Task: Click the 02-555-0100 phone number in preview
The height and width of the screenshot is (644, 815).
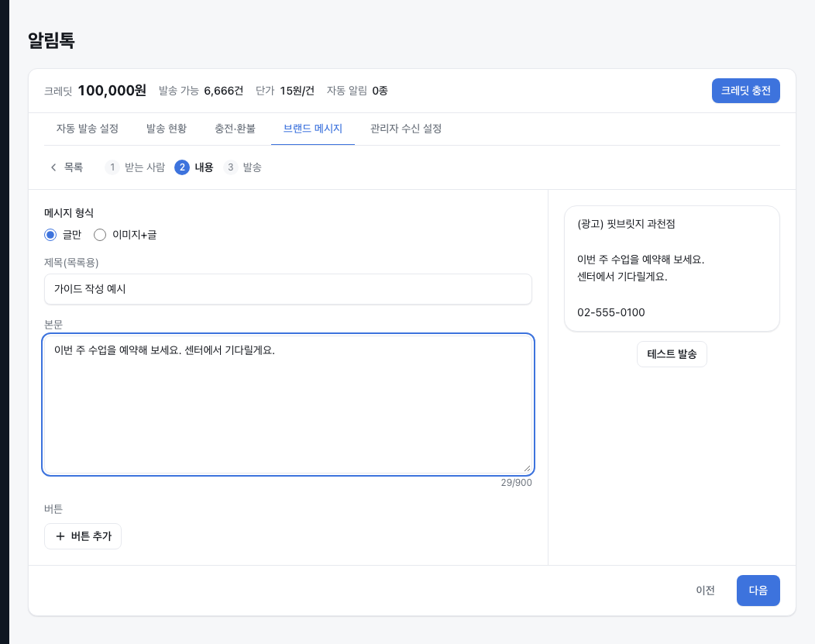Action: 610,312
